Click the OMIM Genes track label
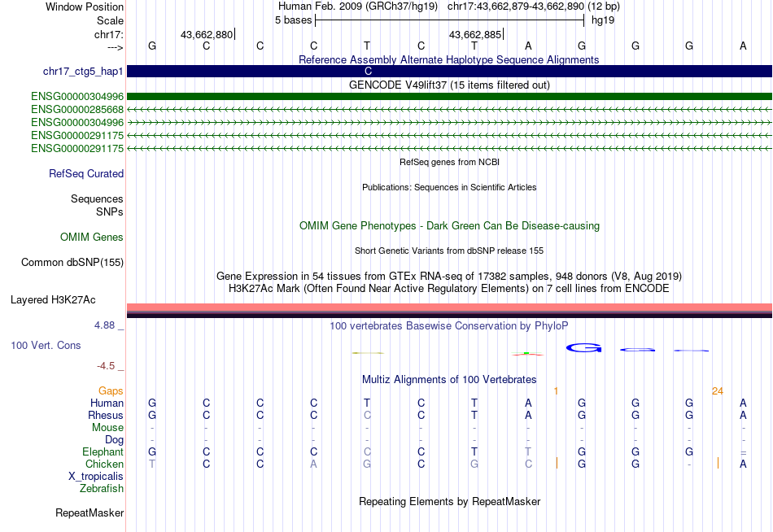 click(92, 238)
